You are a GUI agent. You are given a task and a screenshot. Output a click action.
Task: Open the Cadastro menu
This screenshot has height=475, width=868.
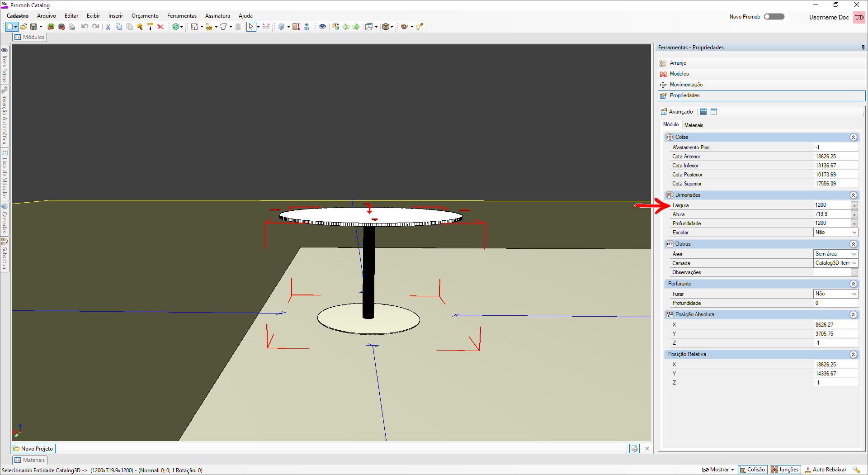point(18,16)
